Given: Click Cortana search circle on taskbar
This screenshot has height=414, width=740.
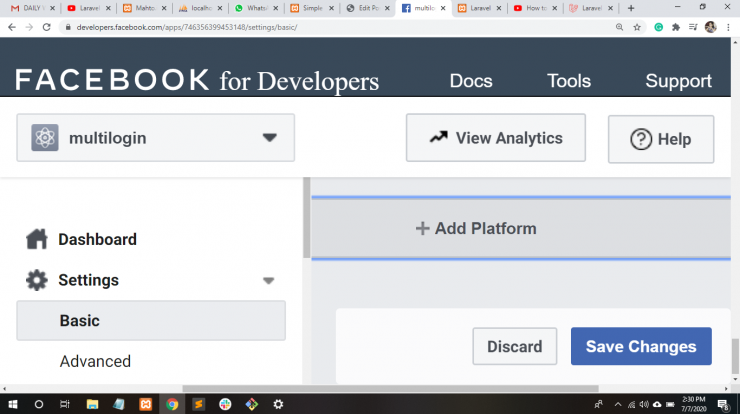Looking at the screenshot, I should coord(39,404).
